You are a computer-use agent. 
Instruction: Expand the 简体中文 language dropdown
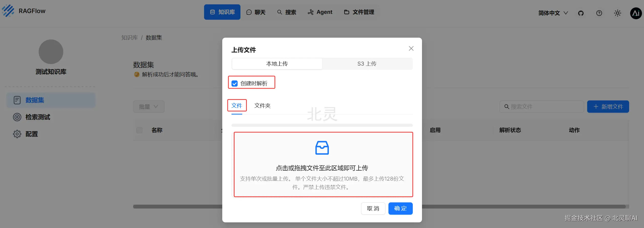(553, 13)
